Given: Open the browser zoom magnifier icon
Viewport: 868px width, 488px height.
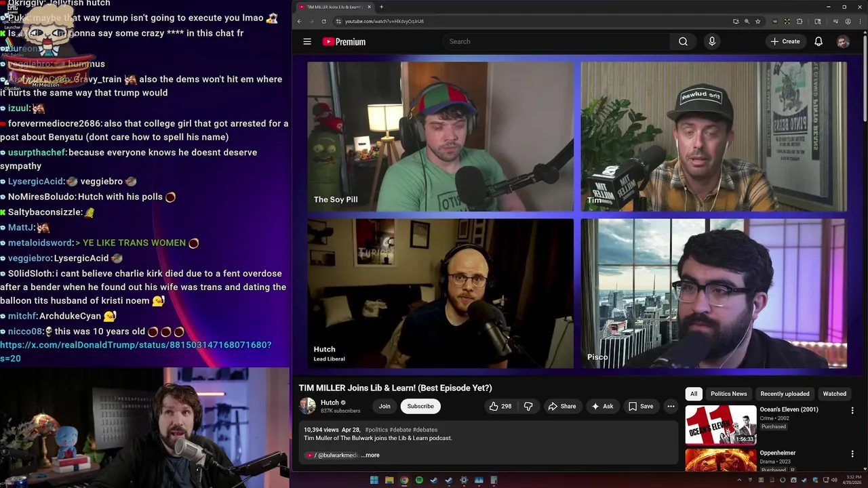Looking at the screenshot, I should pyautogui.click(x=747, y=21).
